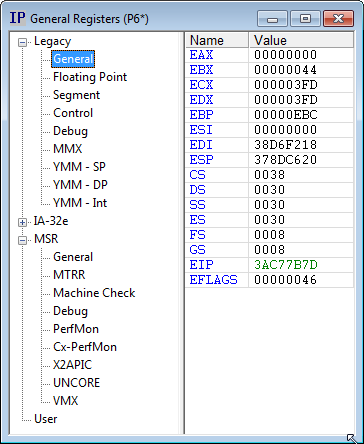
Task: Select the DS register name
Action: (197, 190)
